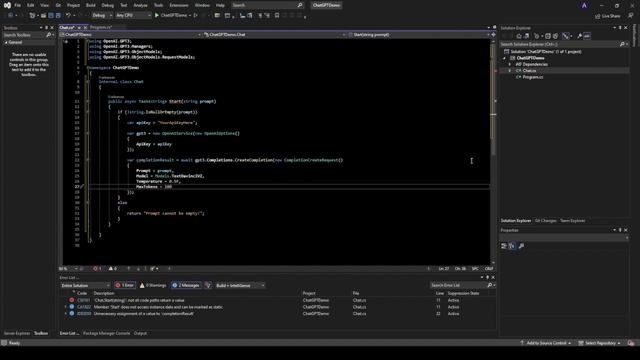
Task: Click the wrench Property Pages icon in Properties
Action: tap(521, 246)
